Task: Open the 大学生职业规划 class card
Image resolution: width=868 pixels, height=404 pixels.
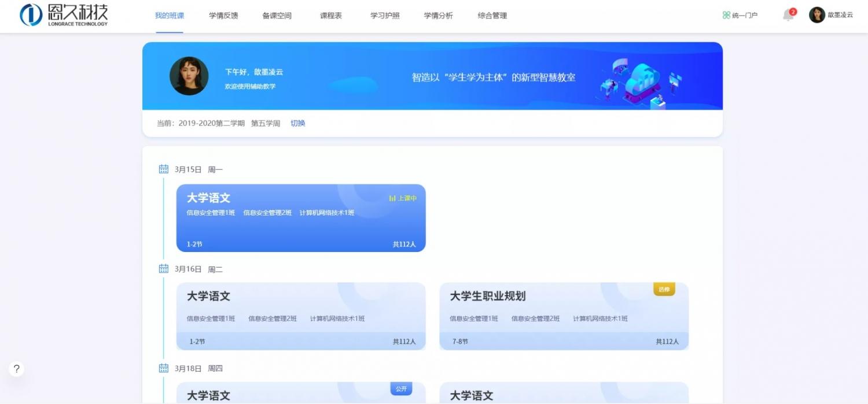Action: pos(564,316)
